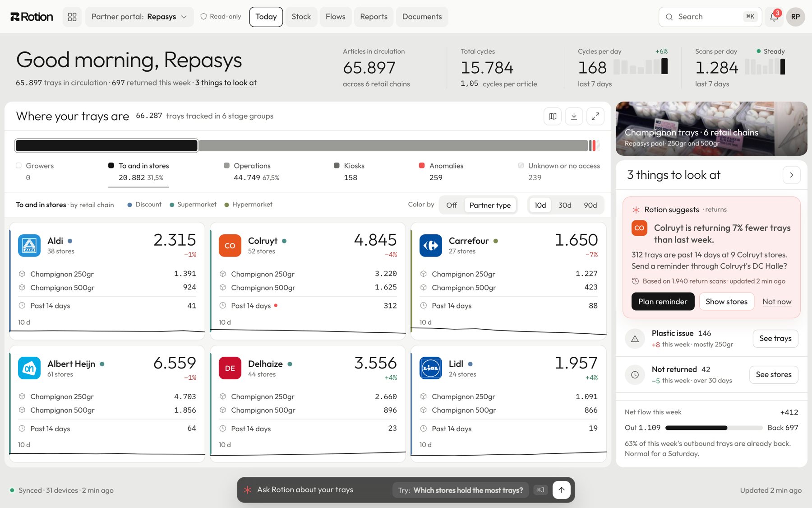Click the Plastic issue warning icon
Screen dimensions: 812x508
click(x=635, y=339)
